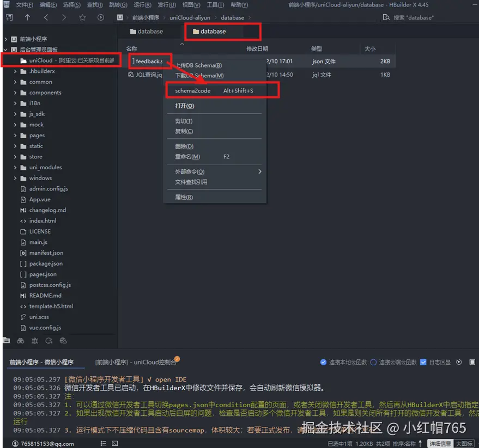Click the uni.scss file icon
This screenshot has width=479, height=448.
pos(23,317)
